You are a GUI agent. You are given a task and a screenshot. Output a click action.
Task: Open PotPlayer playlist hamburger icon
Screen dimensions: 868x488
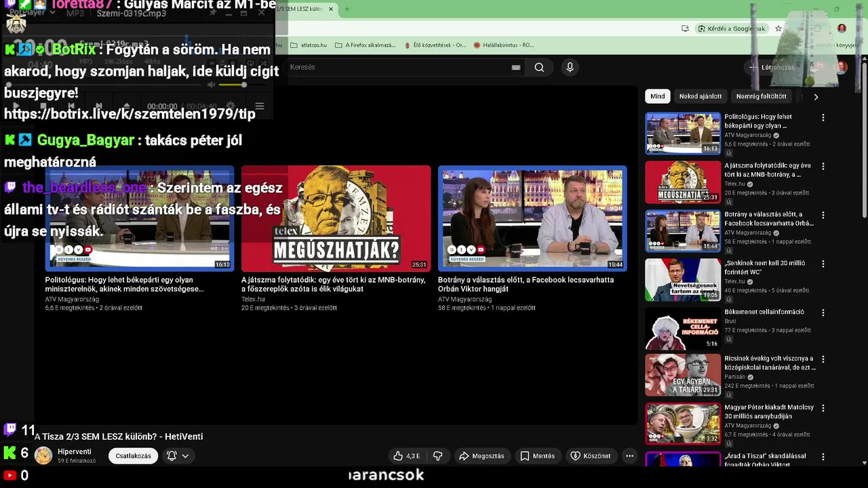coord(259,106)
